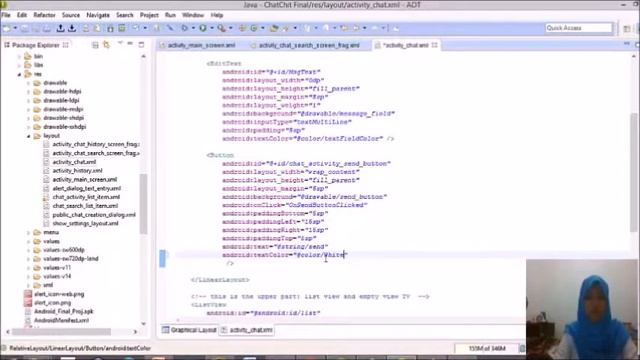Screen dimensions: 640x360
Task: Minimize the Package Explorer panel
Action: tap(130, 44)
